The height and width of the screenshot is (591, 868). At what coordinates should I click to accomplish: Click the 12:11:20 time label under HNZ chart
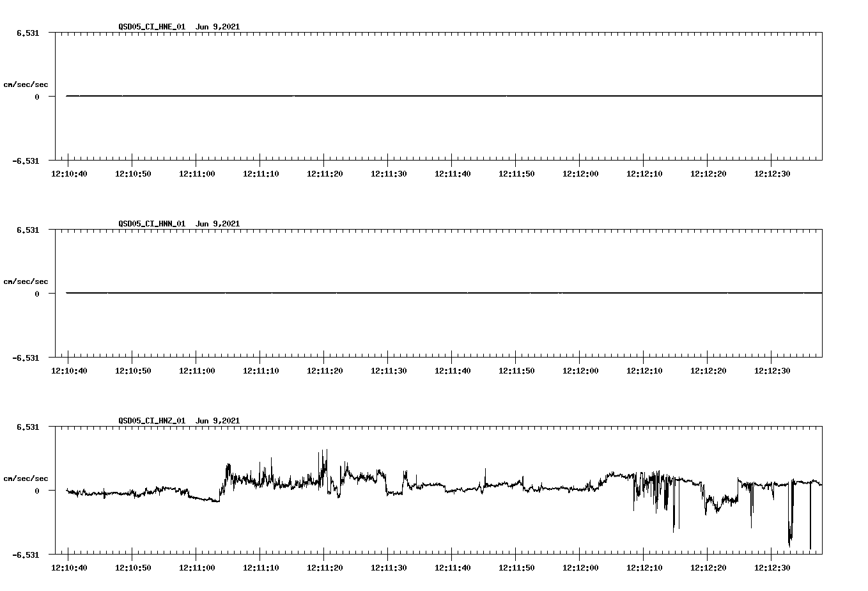325,568
